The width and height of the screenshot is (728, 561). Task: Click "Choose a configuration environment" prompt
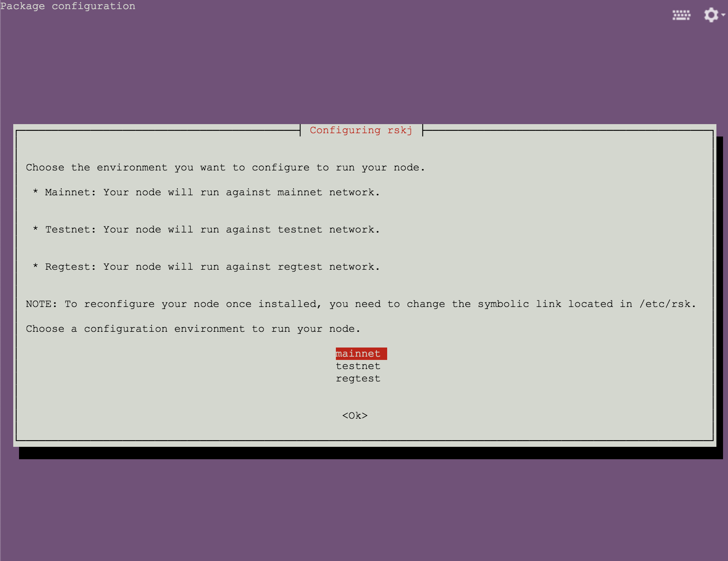193,329
